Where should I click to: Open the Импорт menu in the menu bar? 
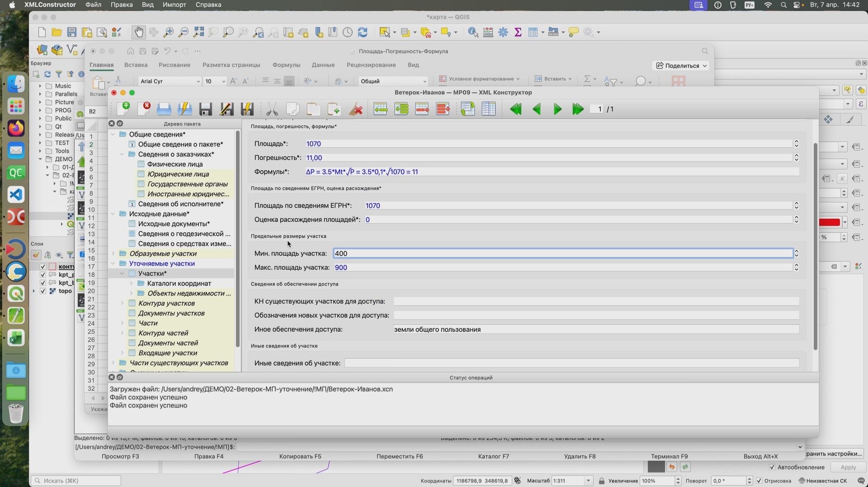point(174,5)
